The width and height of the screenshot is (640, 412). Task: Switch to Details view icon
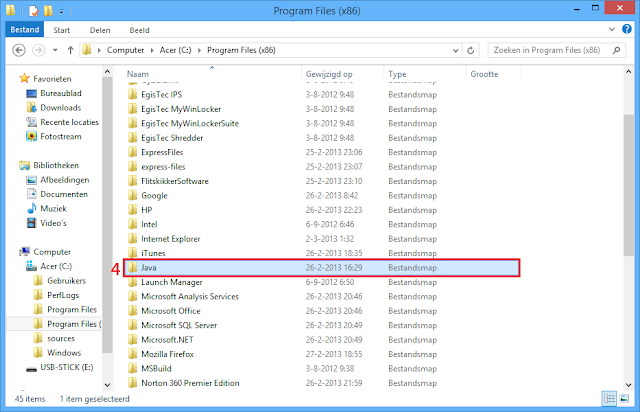(609, 399)
